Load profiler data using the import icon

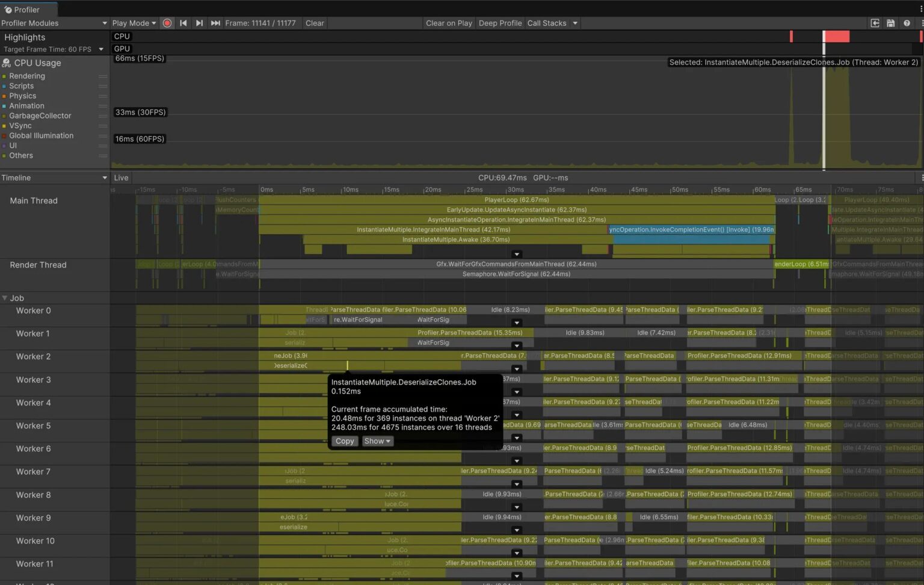(x=875, y=23)
